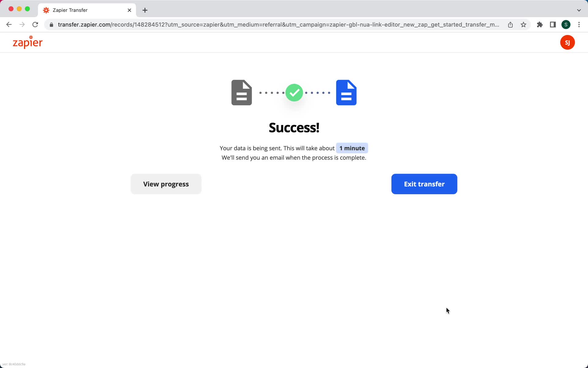
Task: Click the user profile avatar top right
Action: [568, 42]
